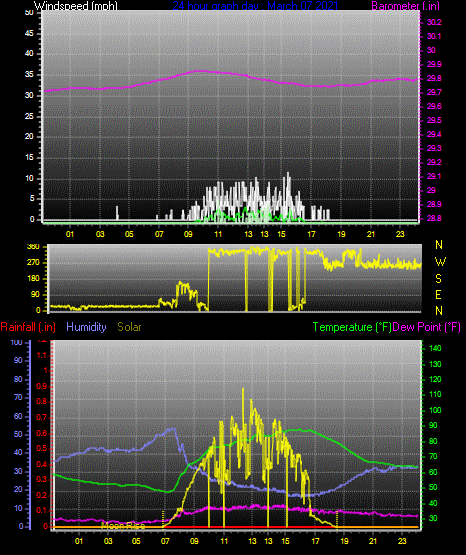The image size is (466, 555).
Task: Click the barometer axis value 29.8
Action: (434, 79)
